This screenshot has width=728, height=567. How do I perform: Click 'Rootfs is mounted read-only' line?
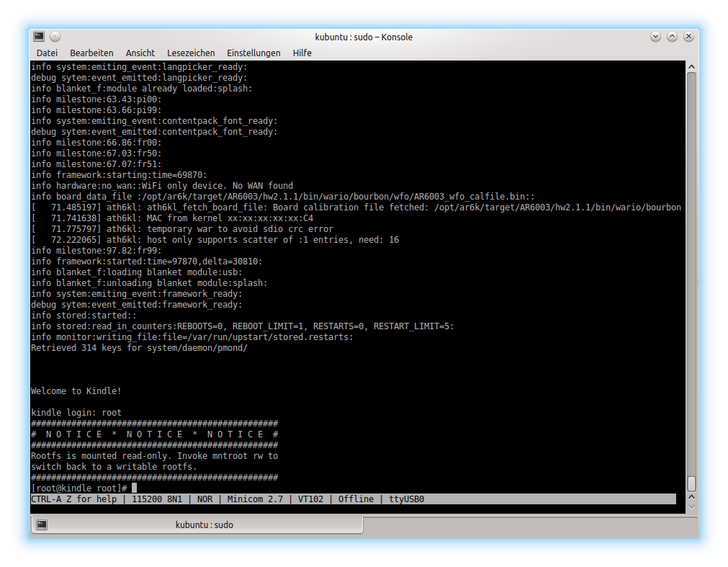coord(155,456)
